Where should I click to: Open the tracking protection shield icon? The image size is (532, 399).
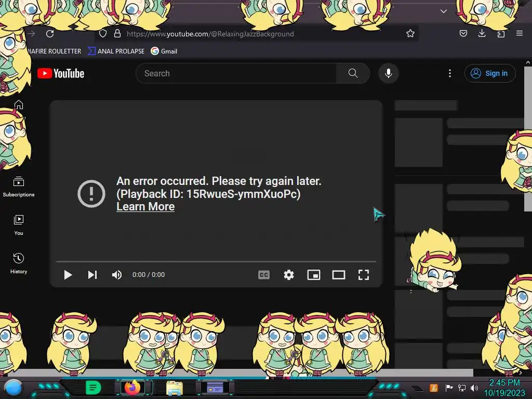point(103,33)
